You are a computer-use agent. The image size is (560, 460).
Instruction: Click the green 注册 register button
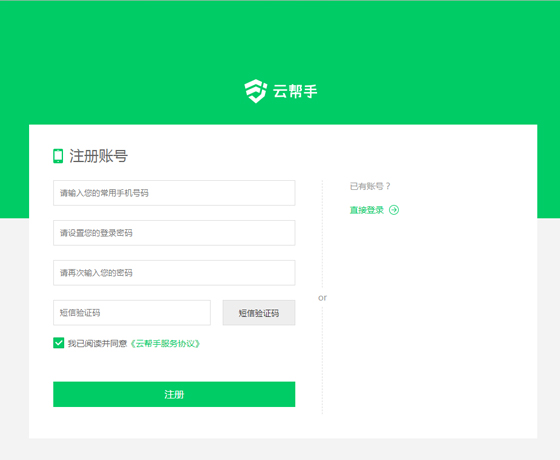(x=174, y=394)
